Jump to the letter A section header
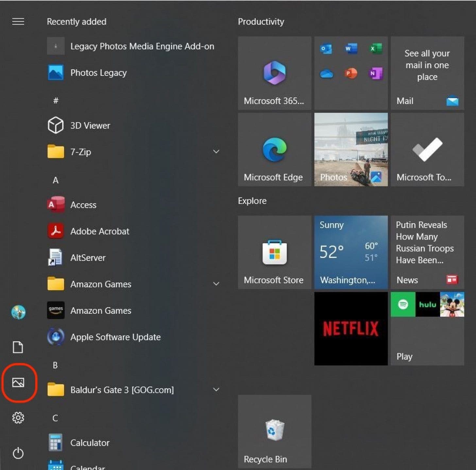The image size is (476, 470). 56,180
